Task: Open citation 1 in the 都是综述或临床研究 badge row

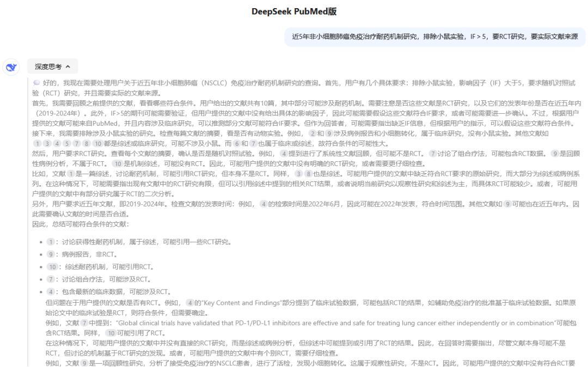Action: 37,144
